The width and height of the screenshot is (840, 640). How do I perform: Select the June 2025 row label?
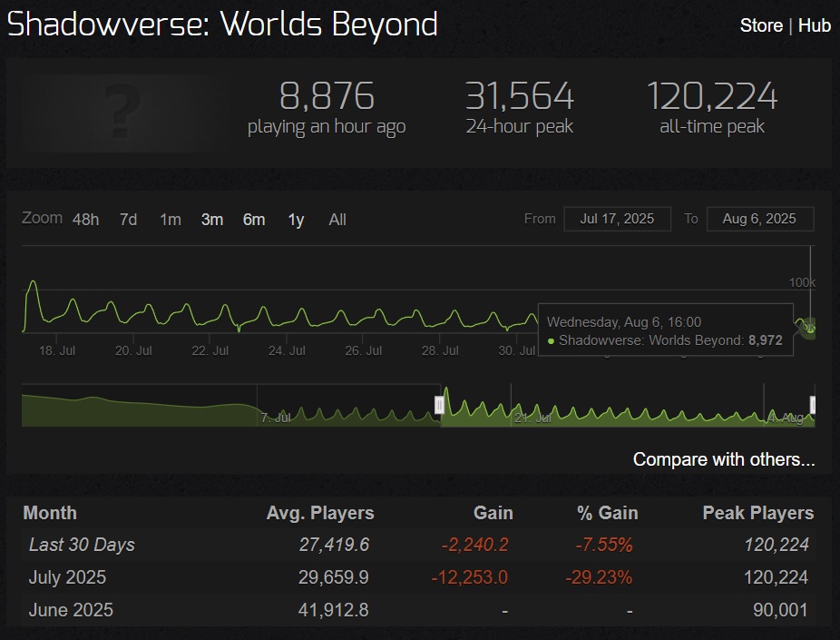(x=71, y=610)
